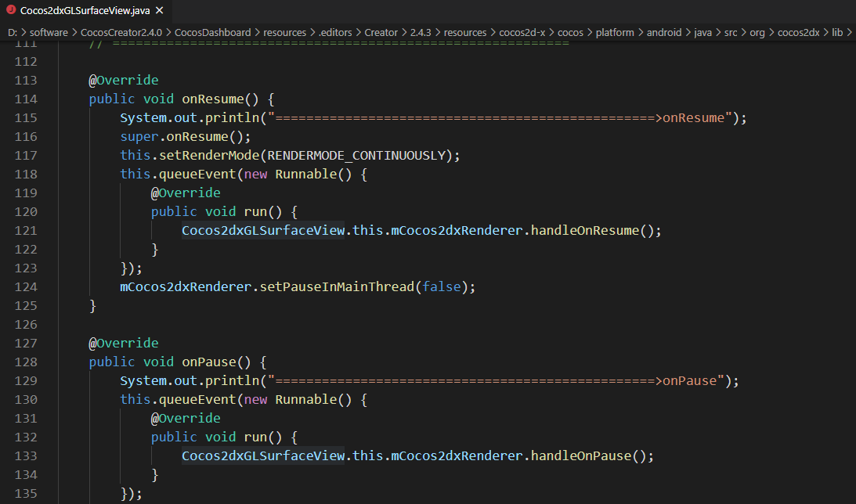Screen dimensions: 856x504
Task: Open the 'software' breadcrumb folder
Action: (49, 33)
